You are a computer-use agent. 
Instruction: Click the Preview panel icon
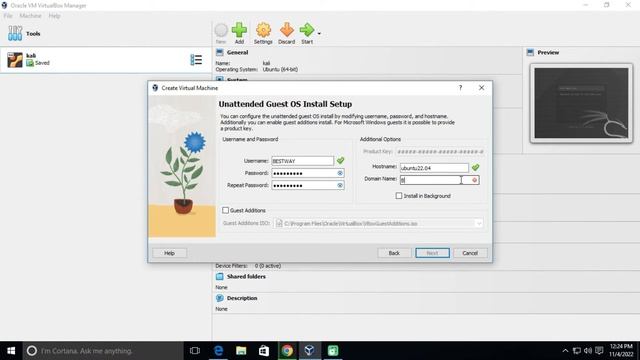530,52
